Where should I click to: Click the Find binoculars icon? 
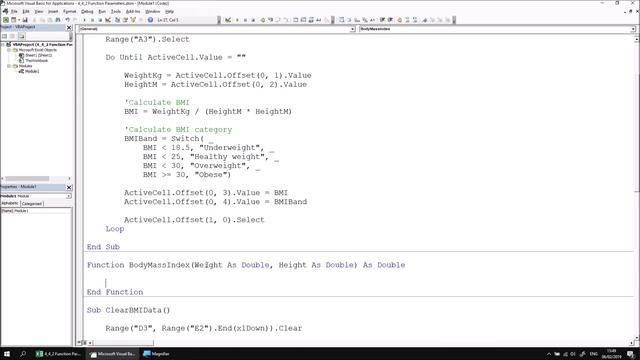pyautogui.click(x=58, y=20)
